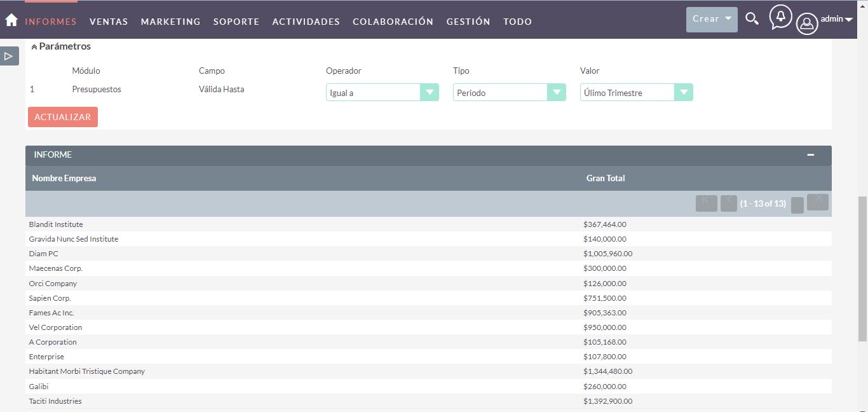The height and width of the screenshot is (412, 868).
Task: Expand the Crear dropdown button
Action: pyautogui.click(x=712, y=19)
